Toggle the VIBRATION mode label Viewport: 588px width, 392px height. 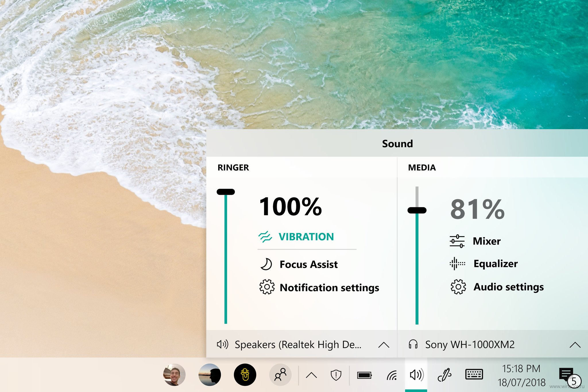click(x=306, y=237)
